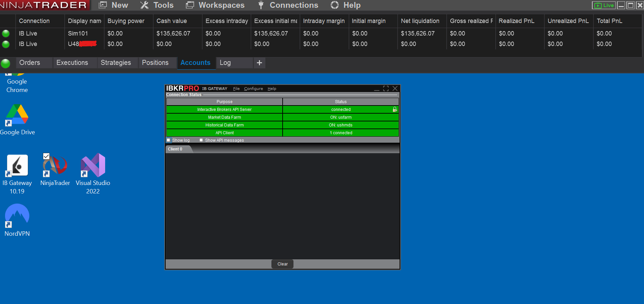Click the lock icon in API Server row

pyautogui.click(x=395, y=109)
